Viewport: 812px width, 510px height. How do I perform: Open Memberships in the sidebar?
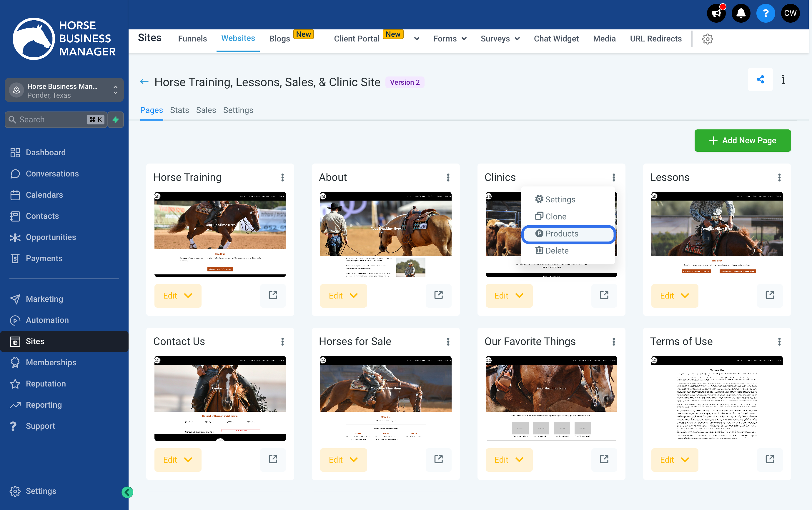(x=51, y=362)
